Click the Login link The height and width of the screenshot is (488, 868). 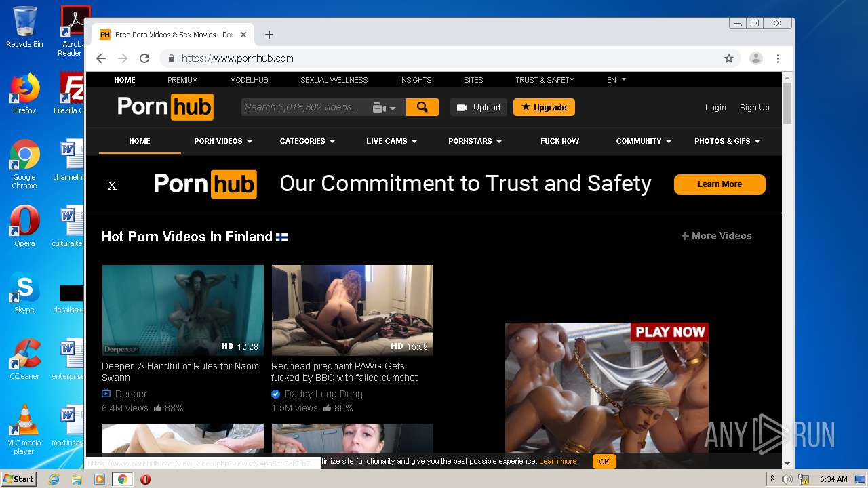[715, 108]
